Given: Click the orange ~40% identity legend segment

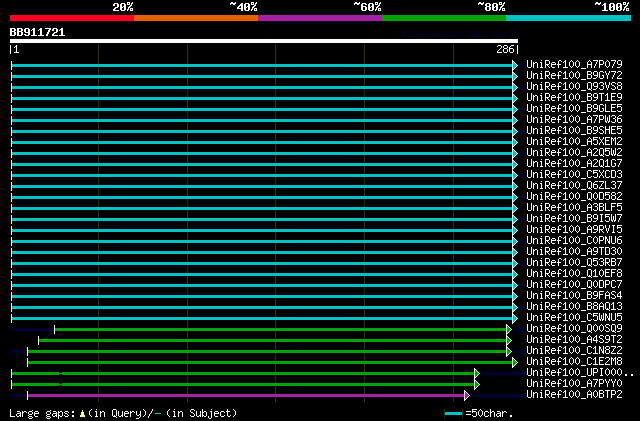Looking at the screenshot, I should [x=196, y=18].
